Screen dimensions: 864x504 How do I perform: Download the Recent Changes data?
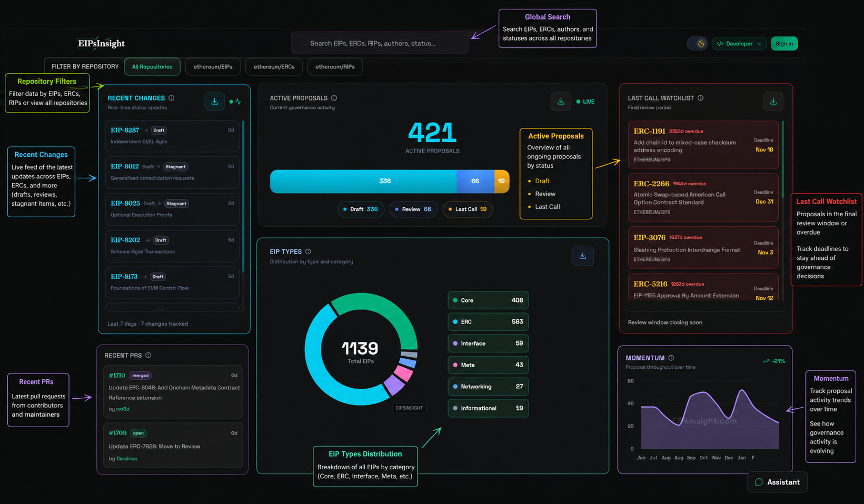click(214, 102)
